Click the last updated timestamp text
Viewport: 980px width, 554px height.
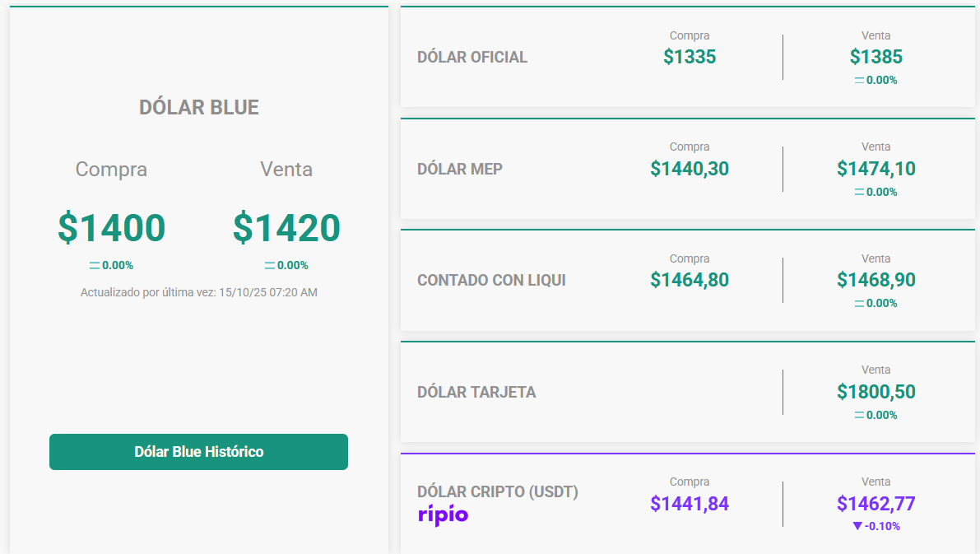(x=199, y=292)
